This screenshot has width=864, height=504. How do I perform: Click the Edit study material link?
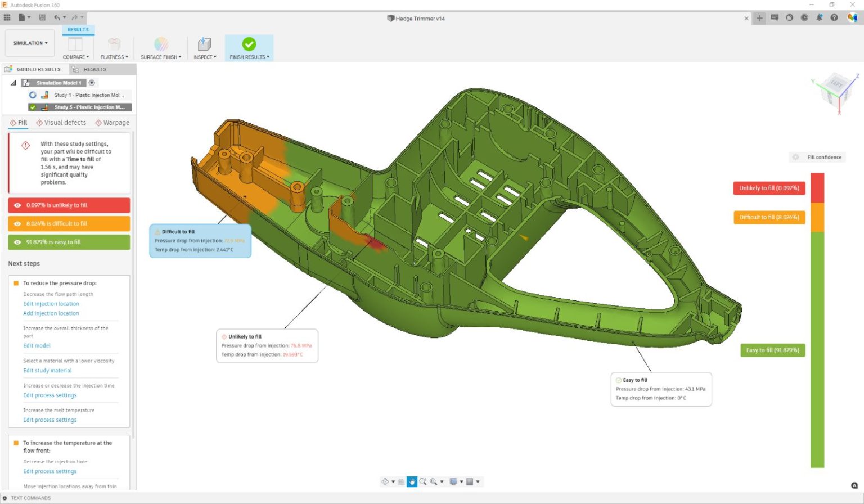[47, 371]
